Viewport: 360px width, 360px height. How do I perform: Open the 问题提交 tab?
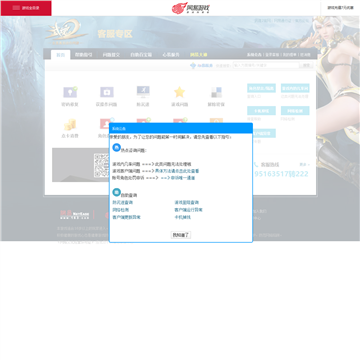click(111, 55)
